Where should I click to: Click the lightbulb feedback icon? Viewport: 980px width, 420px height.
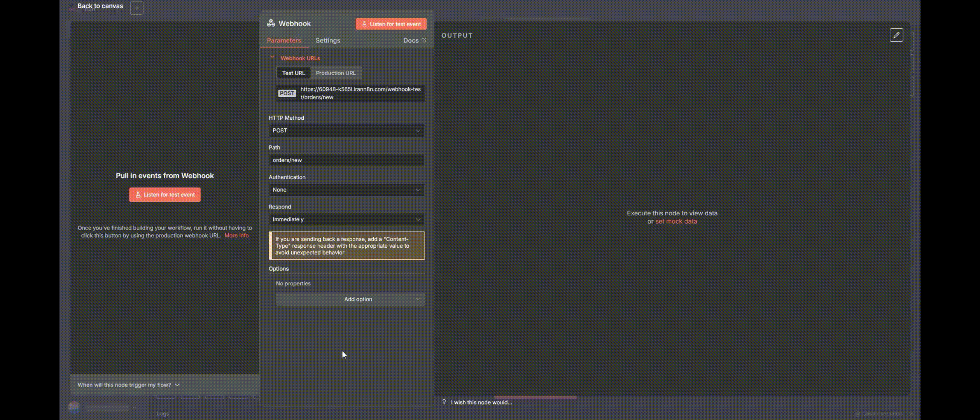click(444, 402)
